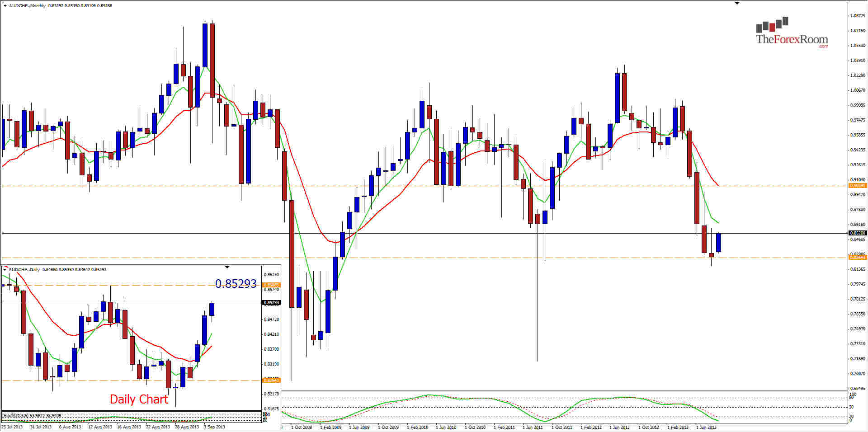Screen dimensions: 868x432
Task: Click the 22 Aug 2013 date label
Action: [158, 427]
